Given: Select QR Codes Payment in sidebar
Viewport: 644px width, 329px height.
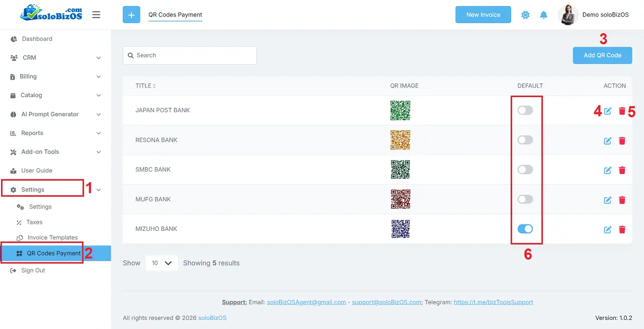Looking at the screenshot, I should pos(55,254).
